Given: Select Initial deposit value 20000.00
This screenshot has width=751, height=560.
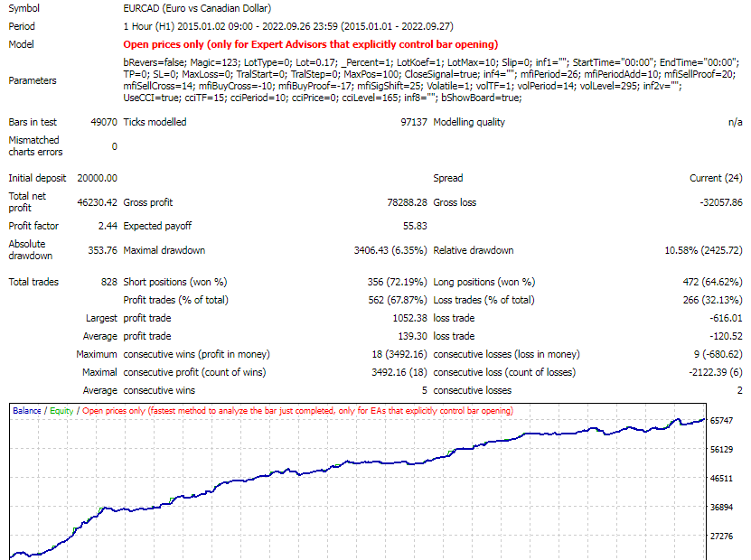Looking at the screenshot, I should [97, 178].
